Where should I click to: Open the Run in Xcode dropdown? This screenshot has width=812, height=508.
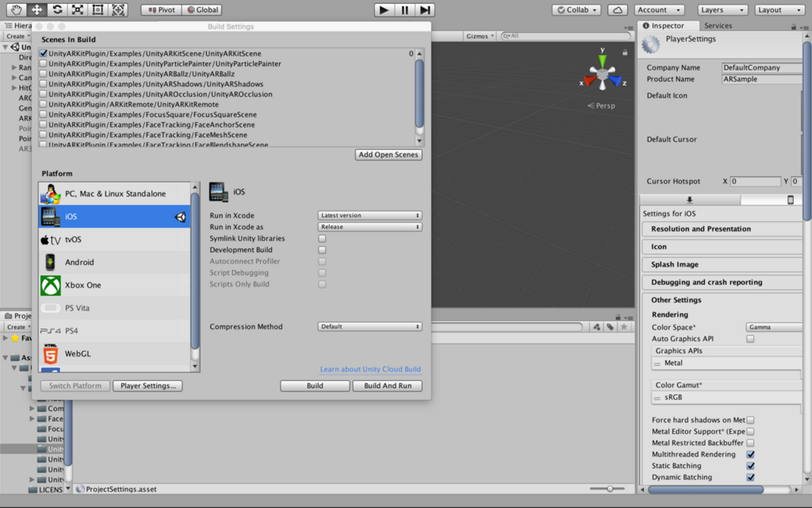pos(369,216)
